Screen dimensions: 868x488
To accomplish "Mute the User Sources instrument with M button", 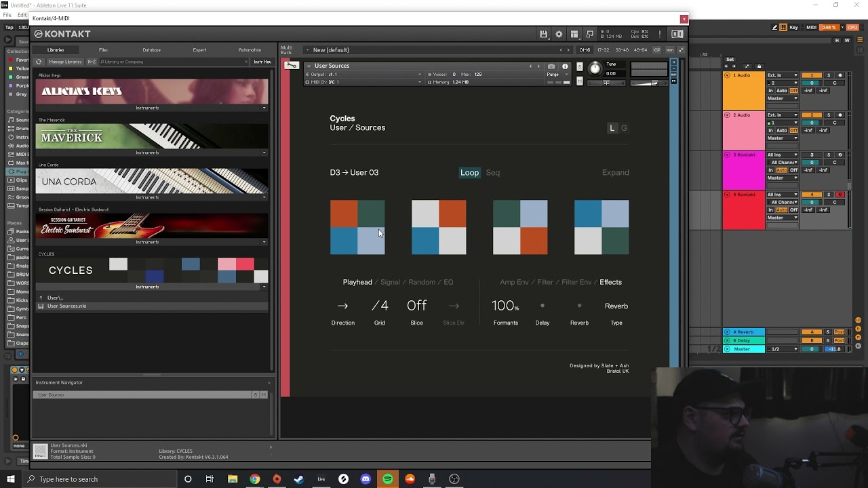I will [579, 81].
